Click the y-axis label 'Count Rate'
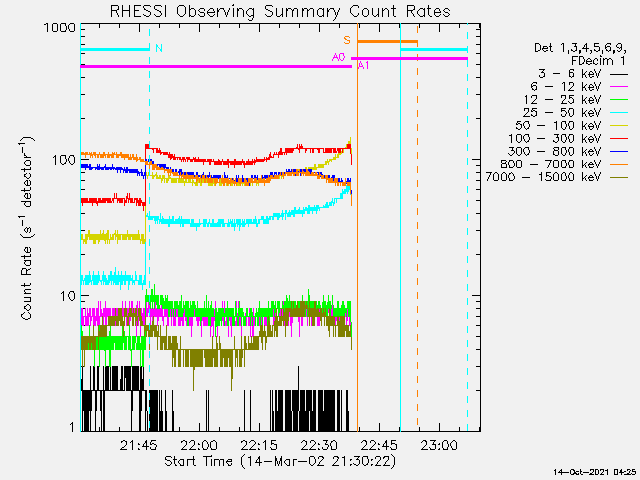The height and width of the screenshot is (480, 640). coord(26,283)
